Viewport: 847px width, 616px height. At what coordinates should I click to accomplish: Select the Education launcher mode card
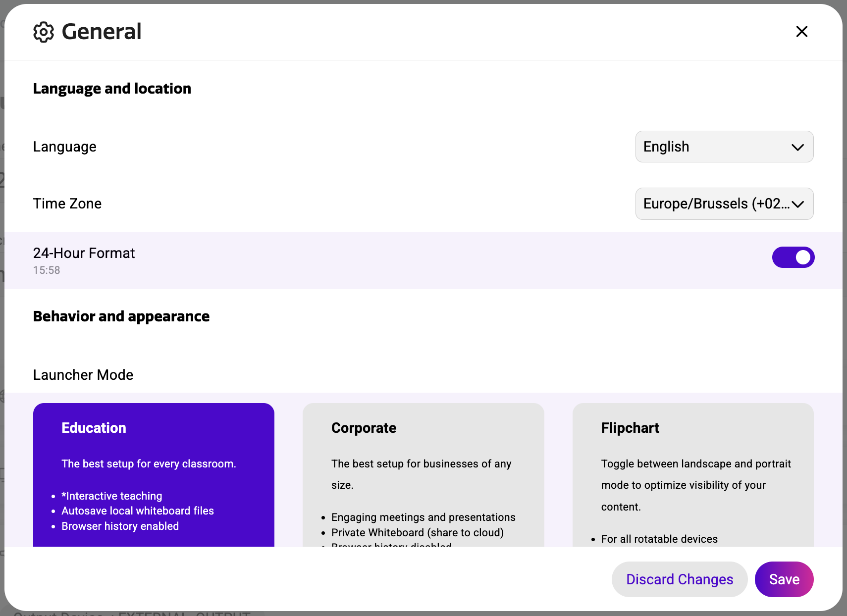tap(154, 475)
